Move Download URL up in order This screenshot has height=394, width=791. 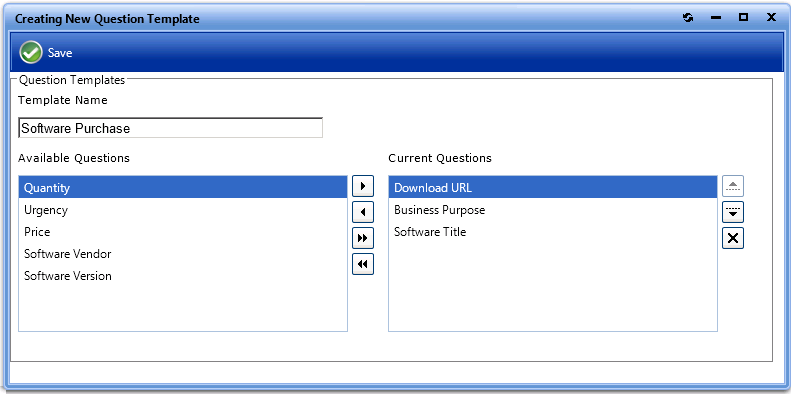pyautogui.click(x=733, y=186)
